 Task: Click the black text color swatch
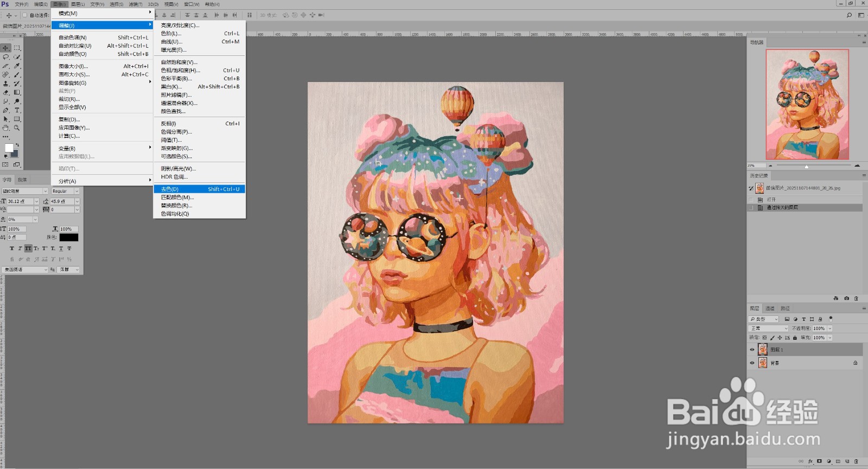click(69, 237)
